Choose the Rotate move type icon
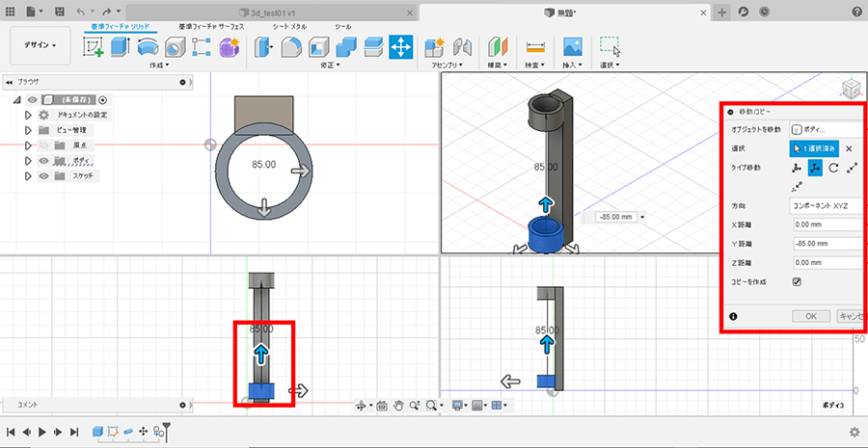 [x=832, y=168]
